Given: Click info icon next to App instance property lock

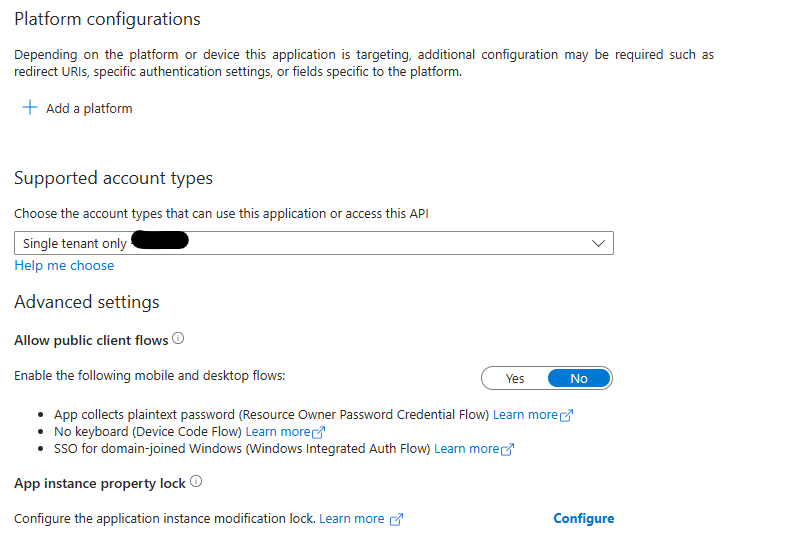Looking at the screenshot, I should [196, 481].
